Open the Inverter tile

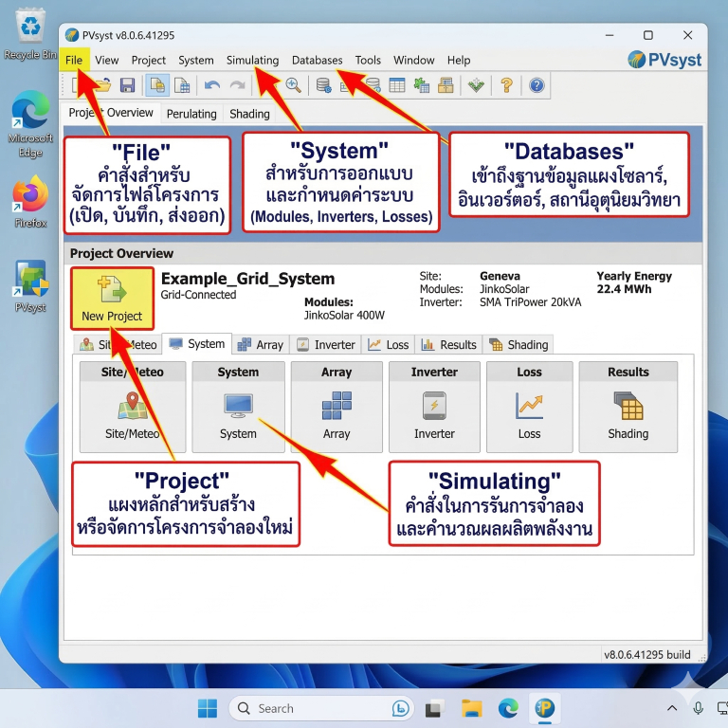434,407
